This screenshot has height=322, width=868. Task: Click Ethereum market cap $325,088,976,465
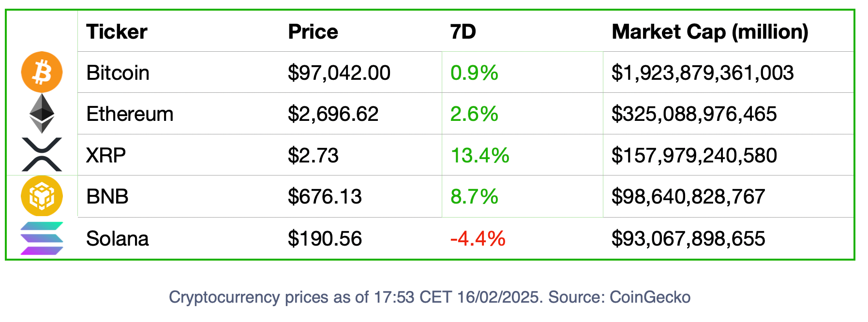click(694, 114)
